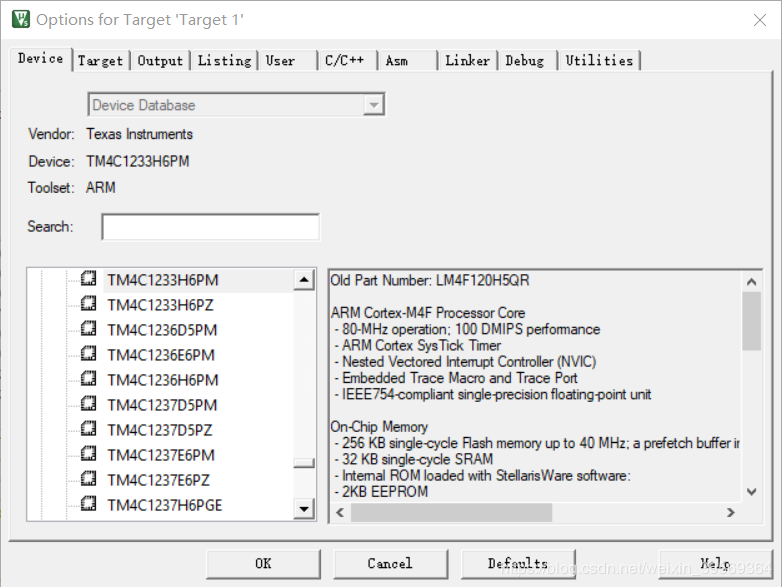Click the 'Embedded Trace Macro and Trace Port' line
Viewport: 782px width, 587px height.
point(456,378)
